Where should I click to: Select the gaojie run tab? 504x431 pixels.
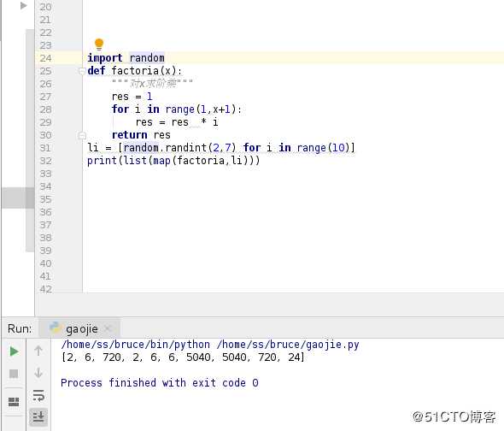(x=79, y=328)
